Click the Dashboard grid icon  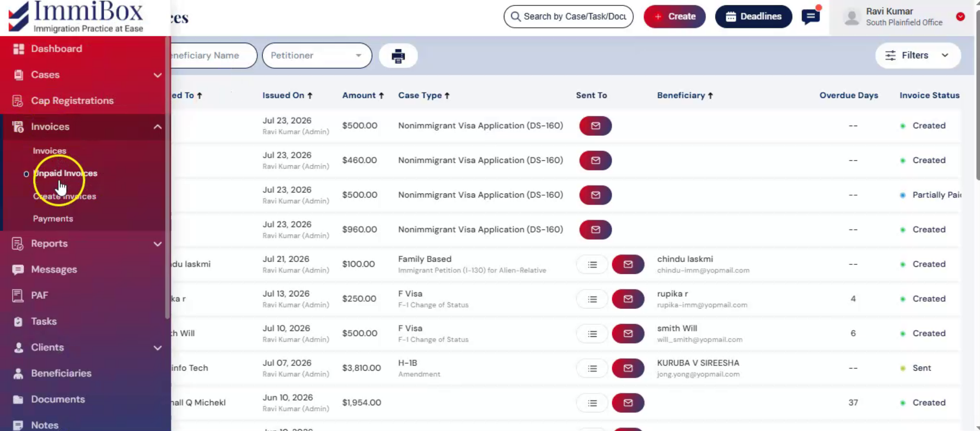point(18,49)
